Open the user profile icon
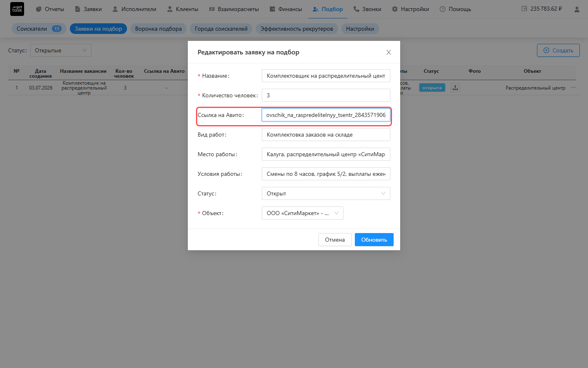 tap(577, 9)
